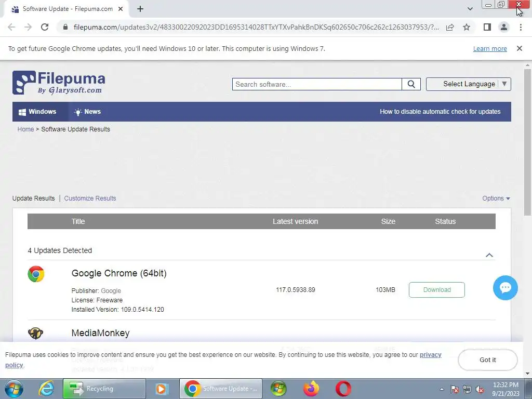The width and height of the screenshot is (532, 399).
Task: Click version number 117.0.5938.89
Action: (x=296, y=290)
